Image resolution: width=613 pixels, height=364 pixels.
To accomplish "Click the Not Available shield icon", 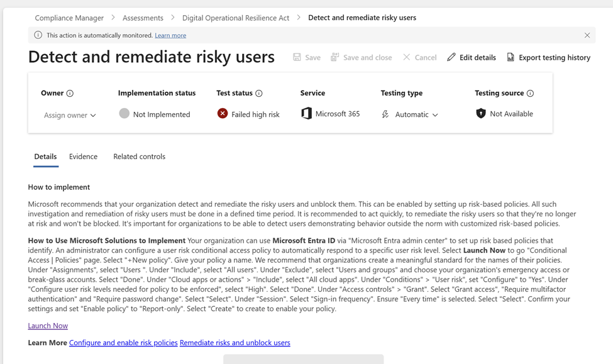I will coord(481,114).
